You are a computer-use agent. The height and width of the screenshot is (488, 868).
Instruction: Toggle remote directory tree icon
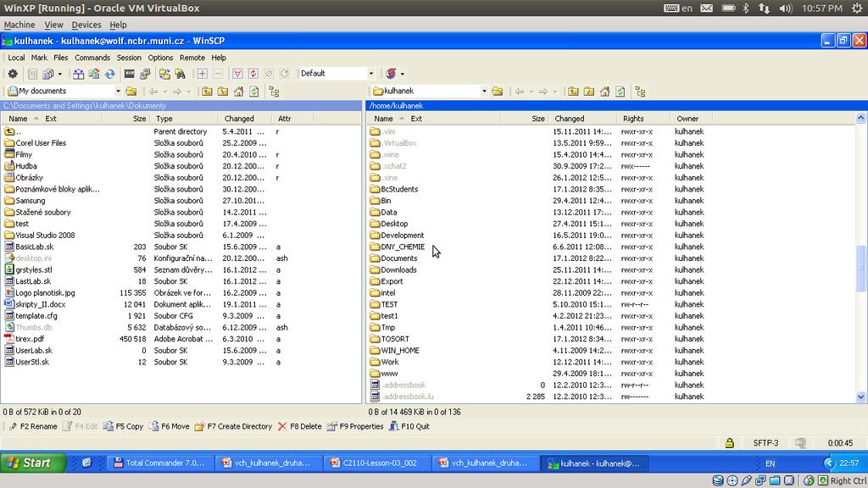(640, 91)
